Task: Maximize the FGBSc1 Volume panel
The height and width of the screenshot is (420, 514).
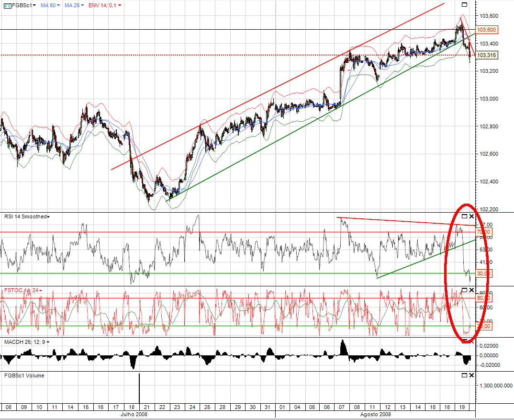Action: click(464, 375)
